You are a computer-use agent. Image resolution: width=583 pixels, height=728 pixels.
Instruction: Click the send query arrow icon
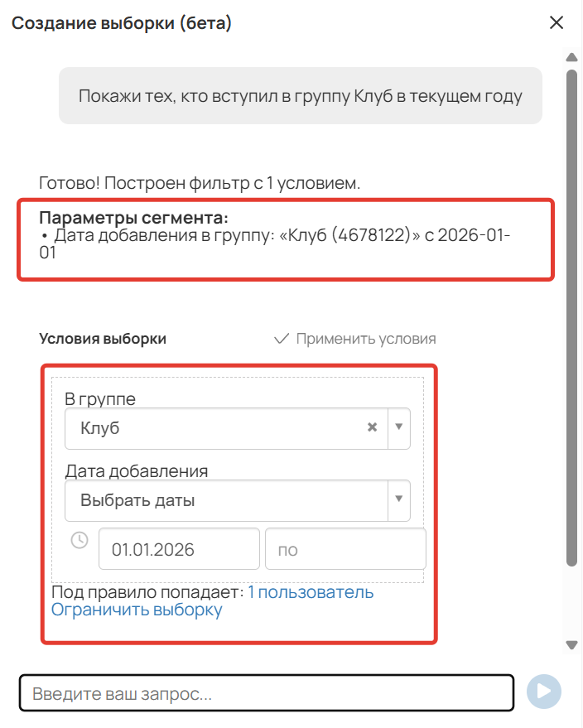(x=546, y=691)
